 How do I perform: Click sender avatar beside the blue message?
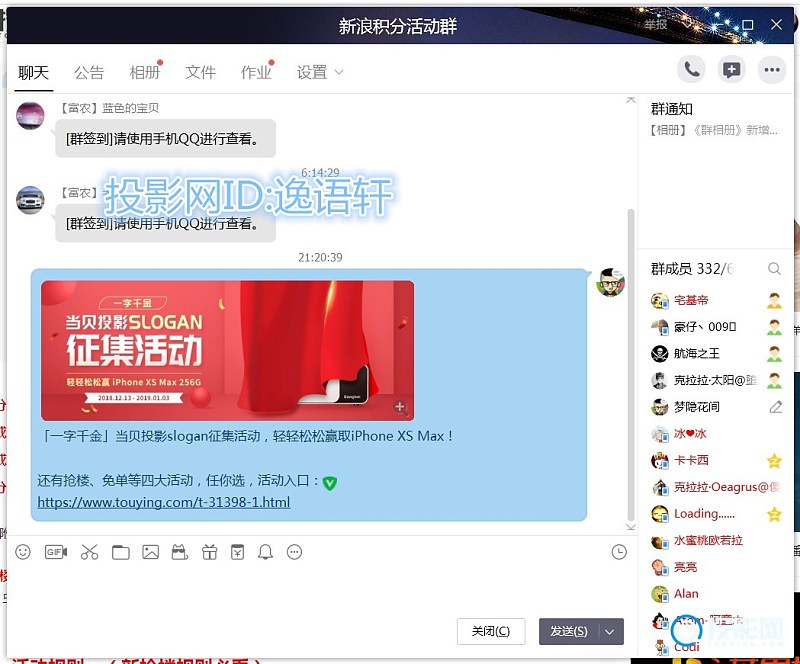point(610,282)
